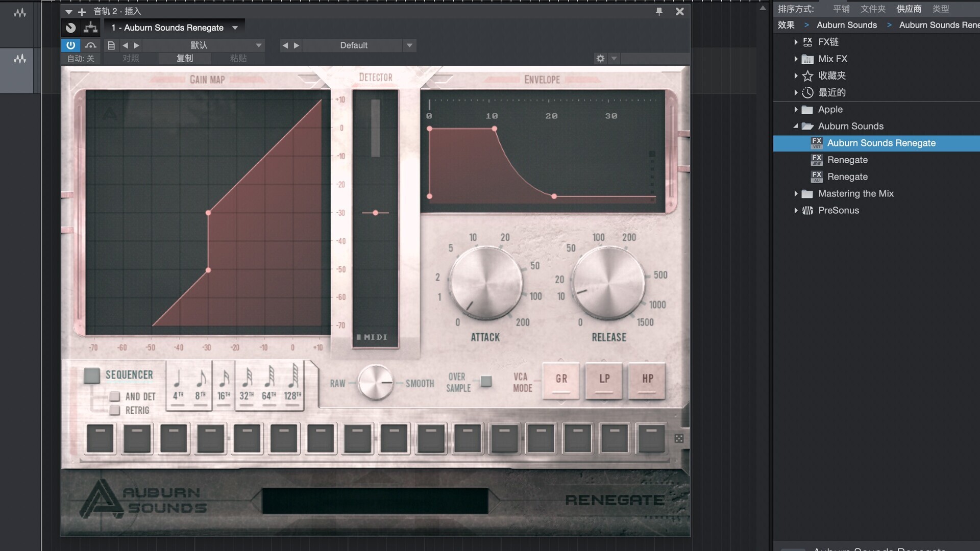This screenshot has height=551, width=980.
Task: Select Auburn Sounds Renegate in browser
Action: [x=876, y=143]
